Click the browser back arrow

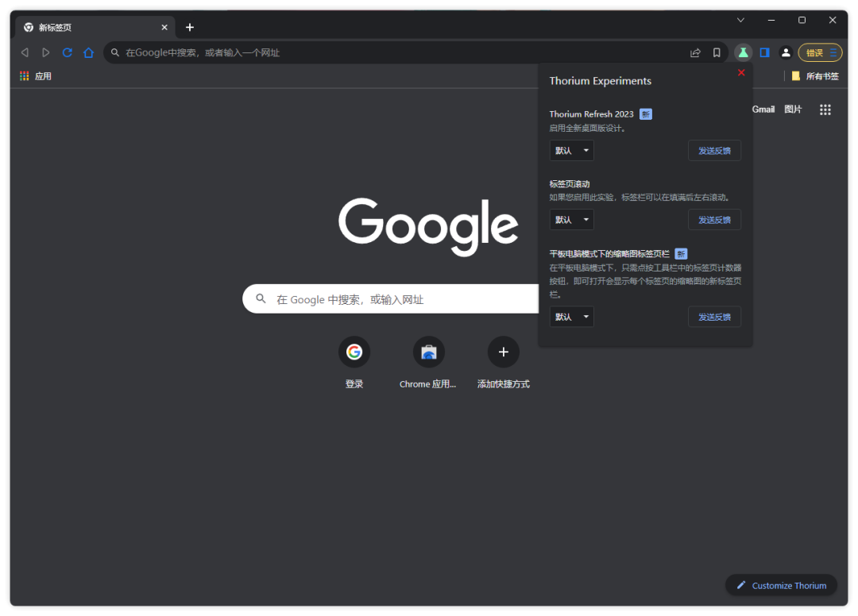pyautogui.click(x=25, y=52)
